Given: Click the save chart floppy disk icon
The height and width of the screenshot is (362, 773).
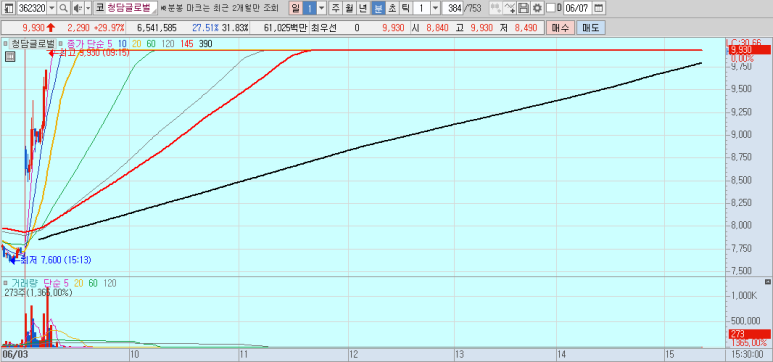Looking at the screenshot, I should 524,8.
